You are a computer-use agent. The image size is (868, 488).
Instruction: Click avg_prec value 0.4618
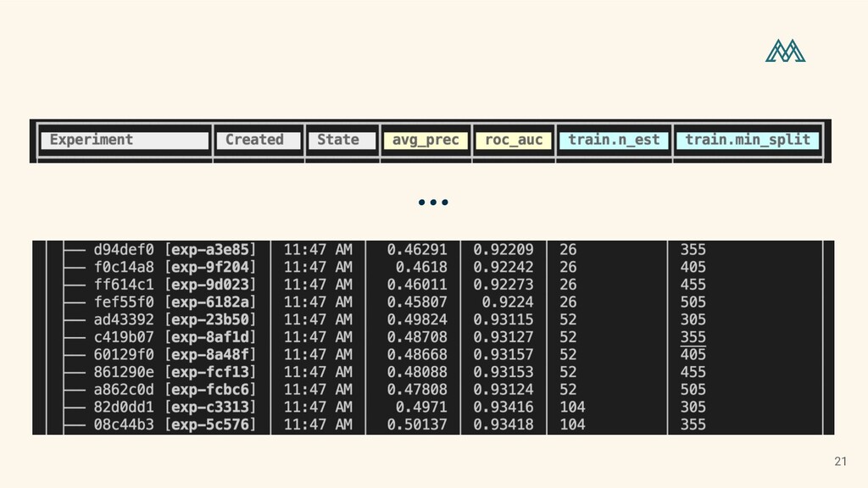tap(421, 267)
